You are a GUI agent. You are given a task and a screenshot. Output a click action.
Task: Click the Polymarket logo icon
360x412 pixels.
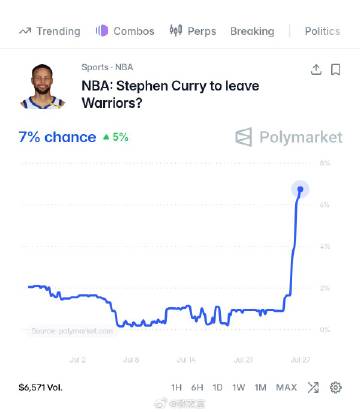(244, 137)
